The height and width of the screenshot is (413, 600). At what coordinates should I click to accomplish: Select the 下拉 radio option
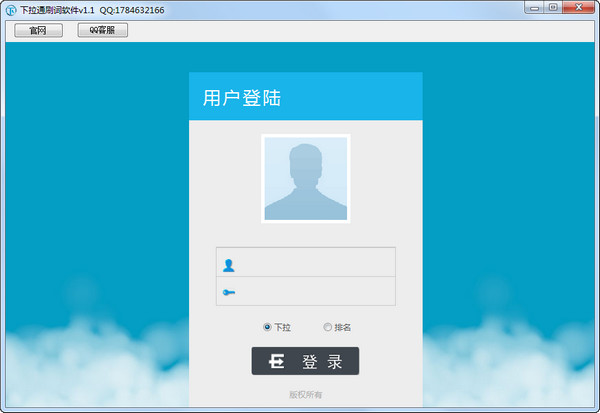point(267,327)
